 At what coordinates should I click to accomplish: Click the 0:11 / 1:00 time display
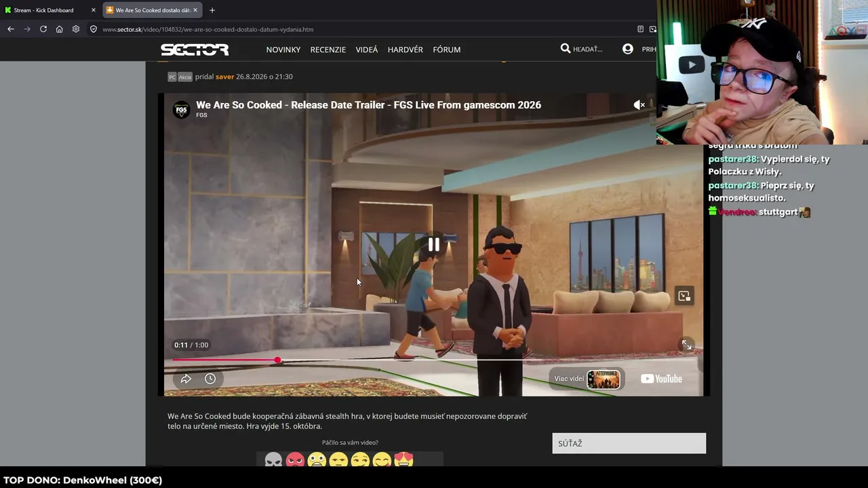[191, 345]
